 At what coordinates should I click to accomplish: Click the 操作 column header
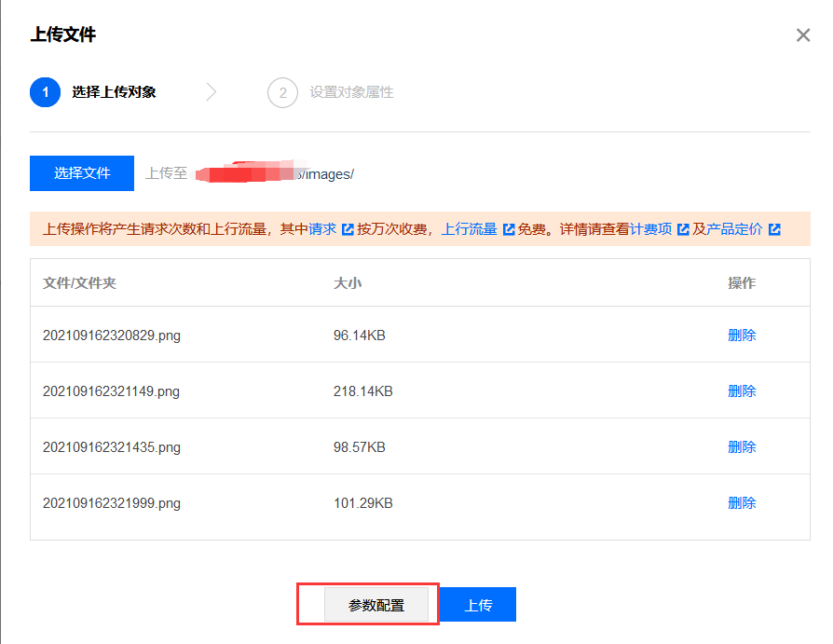[742, 282]
